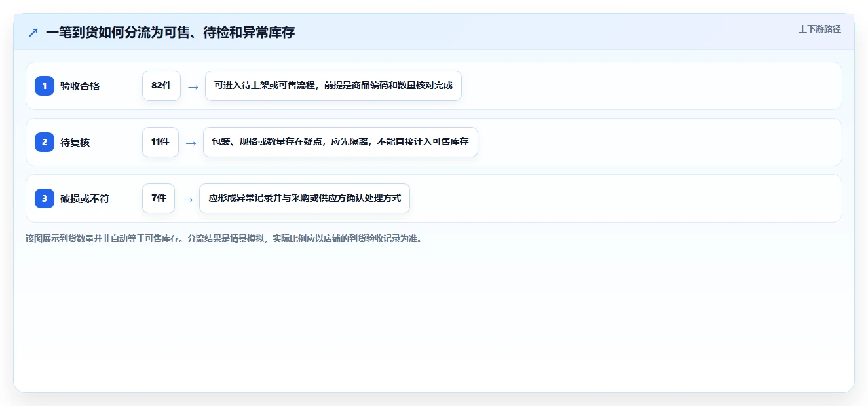Open the 应形成异常记录 description box
This screenshot has width=868, height=406.
tap(305, 198)
